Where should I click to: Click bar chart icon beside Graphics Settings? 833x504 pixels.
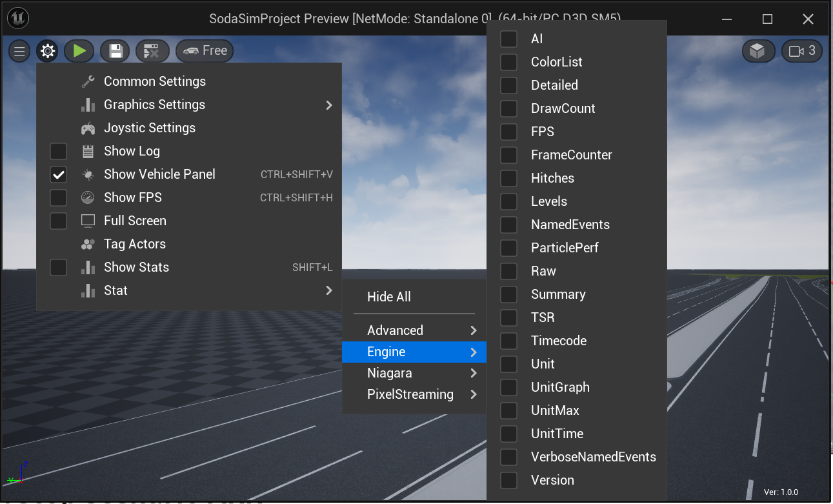pos(88,105)
